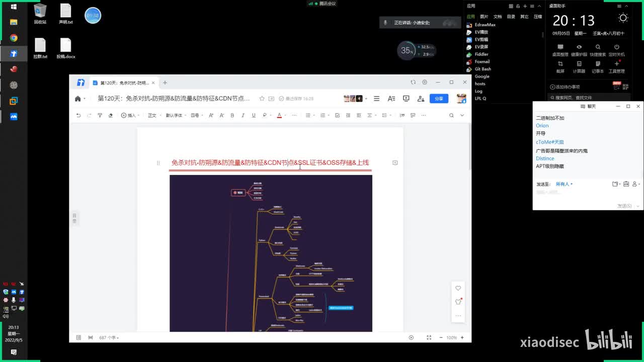The width and height of the screenshot is (644, 362).
Task: Select the format painter tool
Action: pyautogui.click(x=100, y=115)
